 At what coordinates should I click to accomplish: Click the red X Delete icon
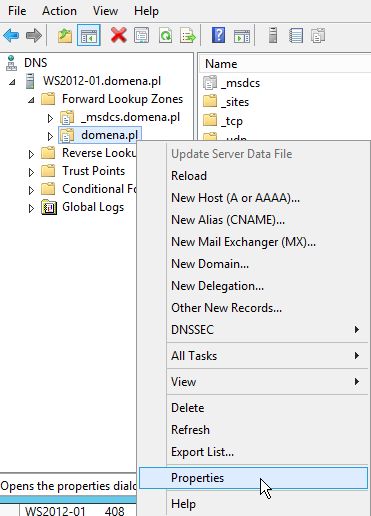coord(118,35)
